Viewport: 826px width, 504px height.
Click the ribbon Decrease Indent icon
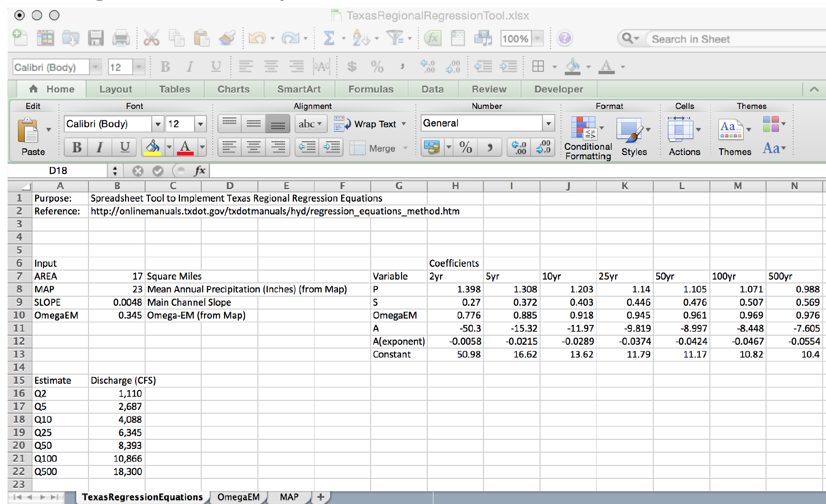coord(307,147)
